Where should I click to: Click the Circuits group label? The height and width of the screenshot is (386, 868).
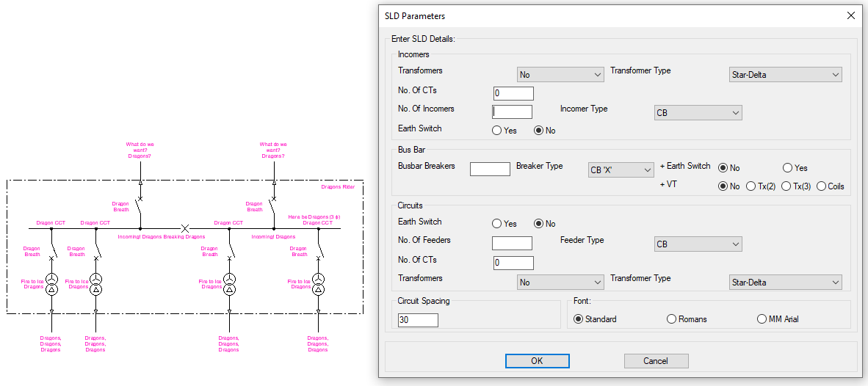[411, 205]
